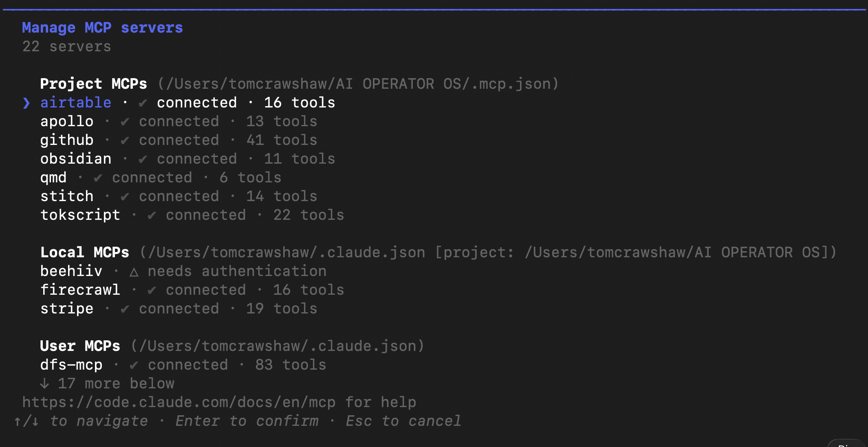Screen dimensions: 868x447
Task: Click the 'Enter to confirm' hint
Action: 247,421
